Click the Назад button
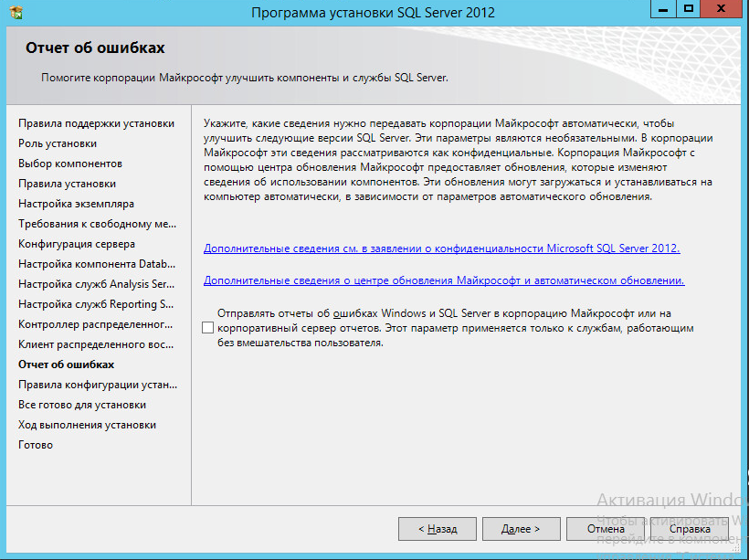Screen dimensions: 749x560 coord(438,529)
